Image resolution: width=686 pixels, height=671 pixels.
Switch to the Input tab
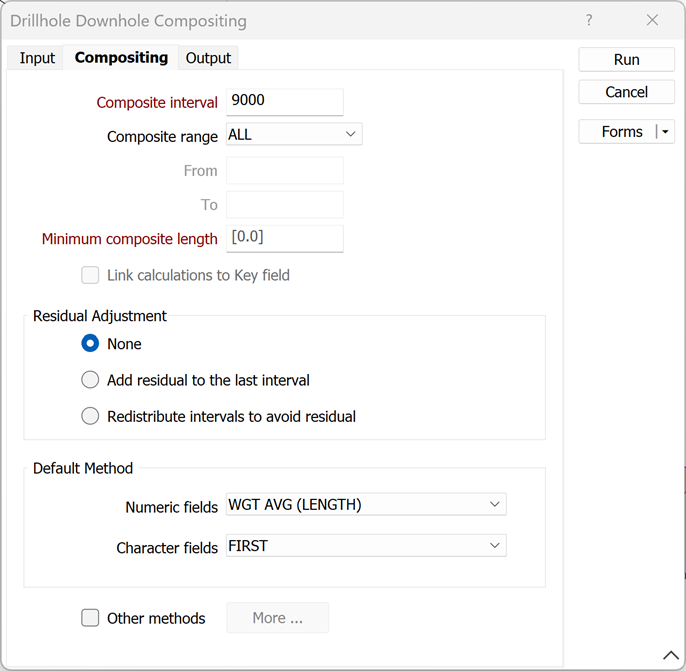point(37,58)
